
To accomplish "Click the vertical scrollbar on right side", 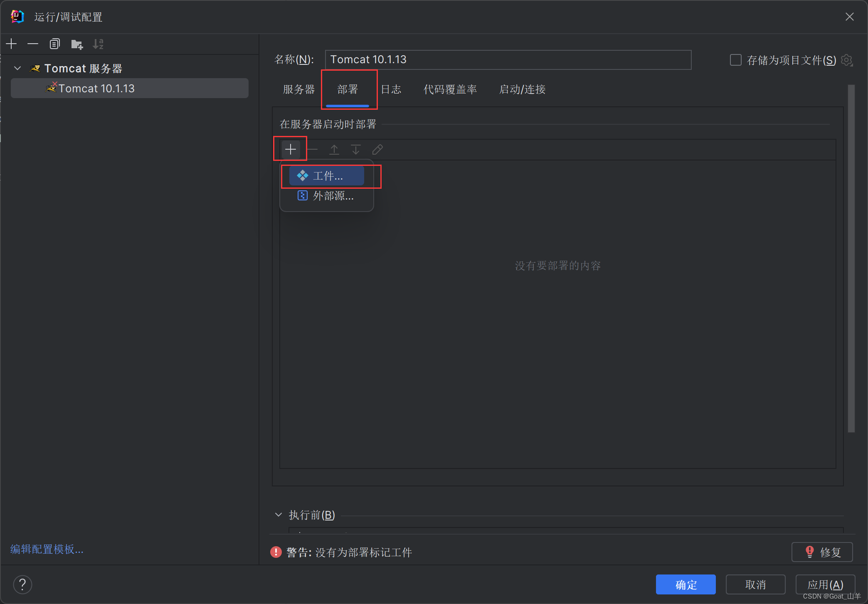I will tap(851, 258).
